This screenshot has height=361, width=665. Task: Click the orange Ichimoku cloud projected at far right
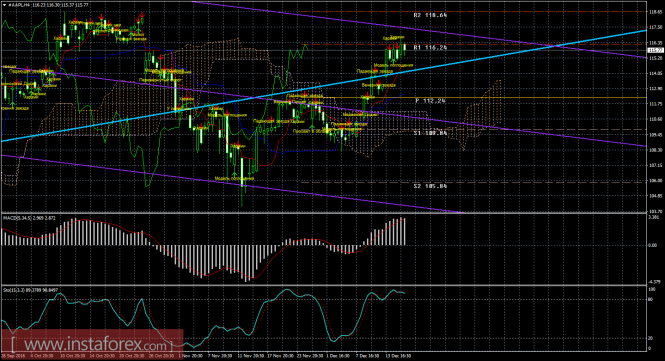pyautogui.click(x=483, y=111)
